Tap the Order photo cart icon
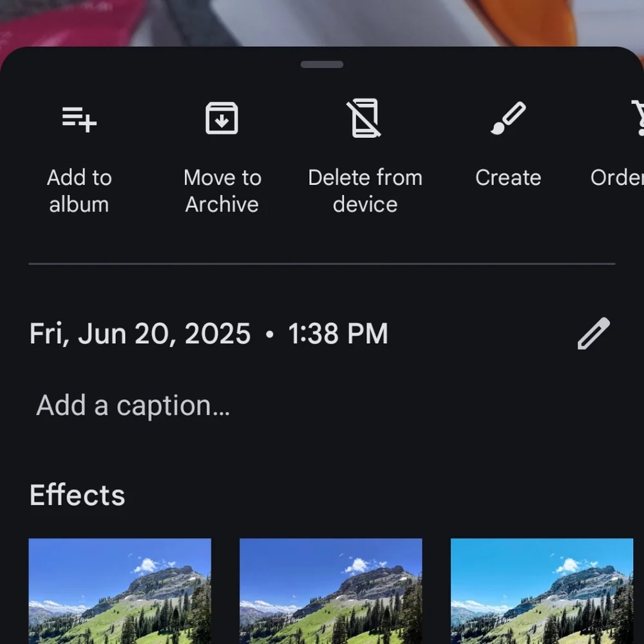The height and width of the screenshot is (644, 644). [638, 118]
